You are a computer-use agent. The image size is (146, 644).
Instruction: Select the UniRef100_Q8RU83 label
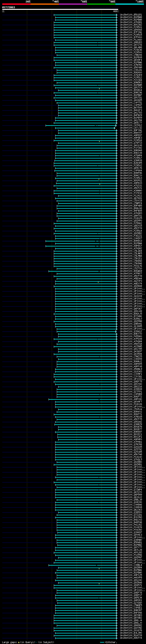[131, 42]
